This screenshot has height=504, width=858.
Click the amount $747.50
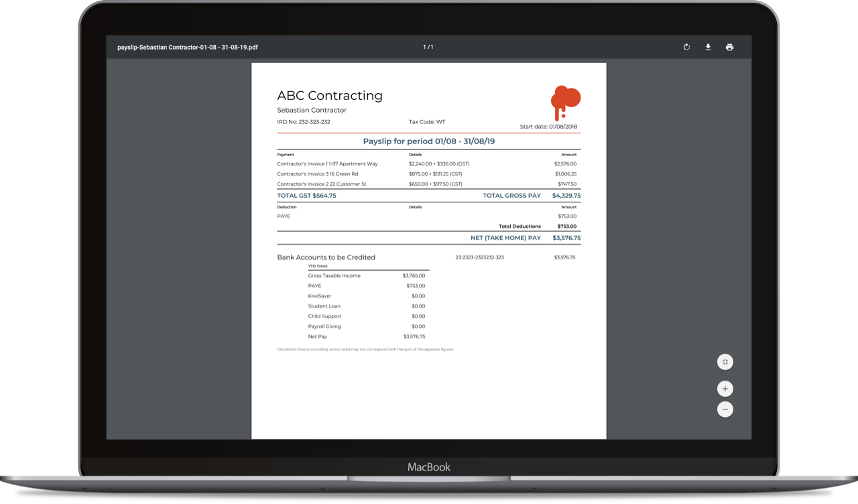(567, 184)
